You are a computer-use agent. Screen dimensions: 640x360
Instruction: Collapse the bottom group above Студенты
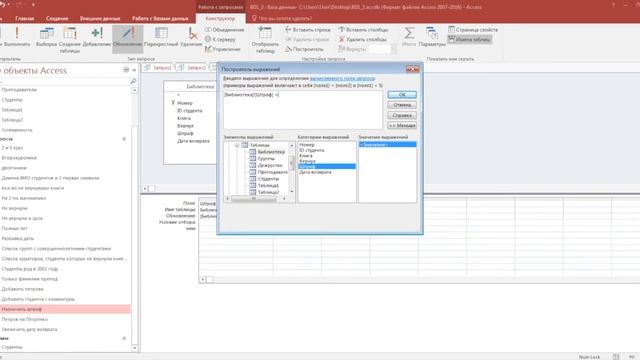point(124,338)
